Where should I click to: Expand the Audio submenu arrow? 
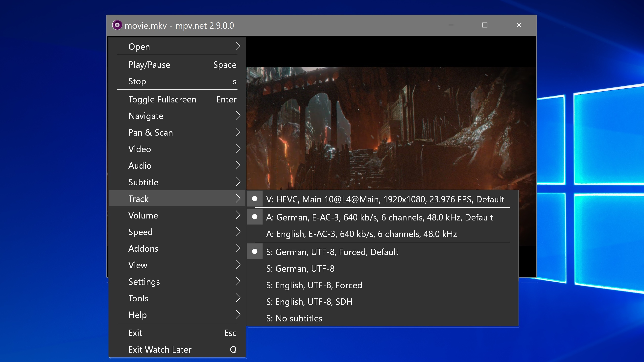(x=238, y=166)
